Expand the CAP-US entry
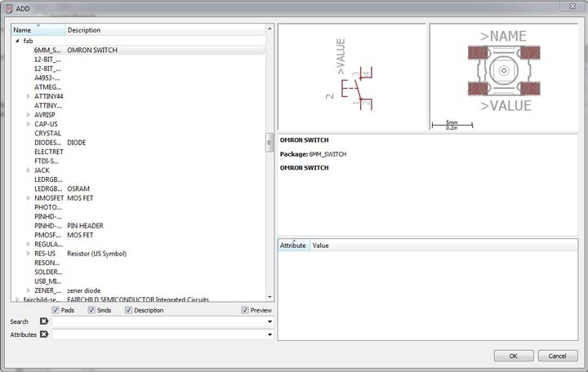This screenshot has width=588, height=372. (x=28, y=124)
